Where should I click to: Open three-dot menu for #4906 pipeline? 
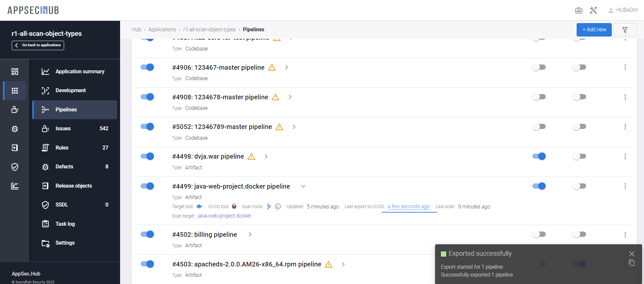pyautogui.click(x=625, y=67)
